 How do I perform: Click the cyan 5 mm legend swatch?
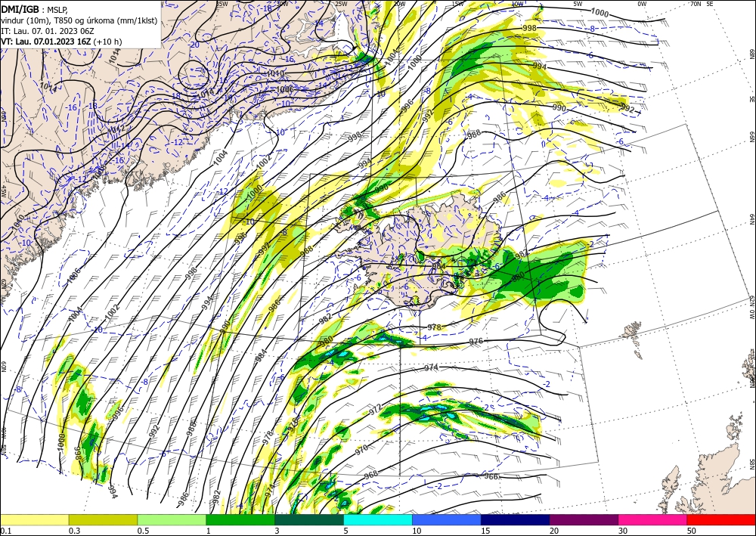pyautogui.click(x=378, y=519)
